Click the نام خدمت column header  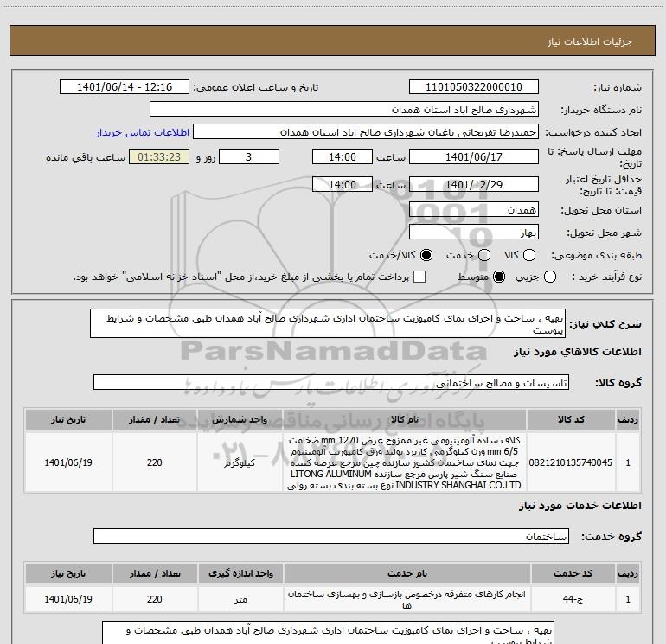click(407, 573)
